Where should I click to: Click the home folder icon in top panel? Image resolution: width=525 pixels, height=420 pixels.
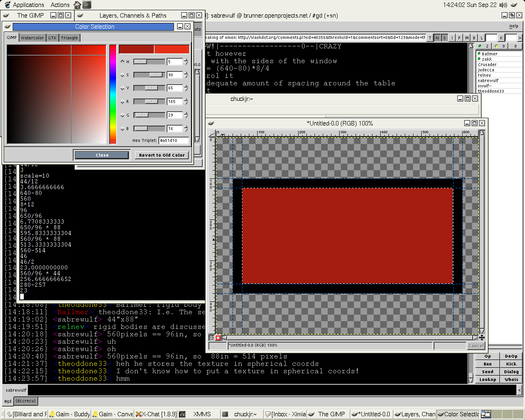coord(77,5)
